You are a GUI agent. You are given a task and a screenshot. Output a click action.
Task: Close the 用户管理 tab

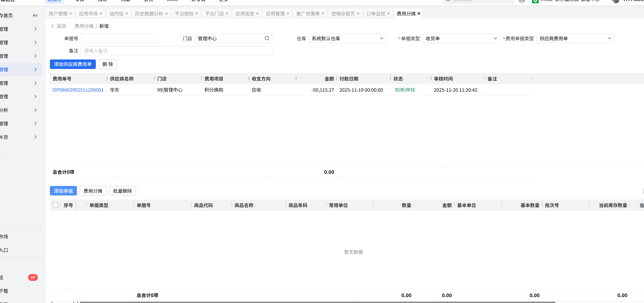[x=71, y=14]
